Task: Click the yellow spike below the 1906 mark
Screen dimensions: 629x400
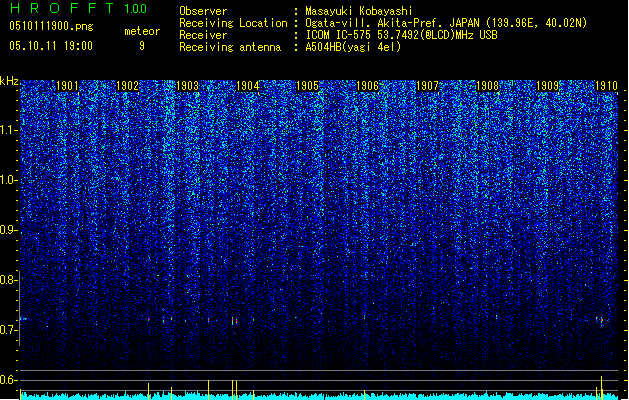Action: [x=364, y=395]
